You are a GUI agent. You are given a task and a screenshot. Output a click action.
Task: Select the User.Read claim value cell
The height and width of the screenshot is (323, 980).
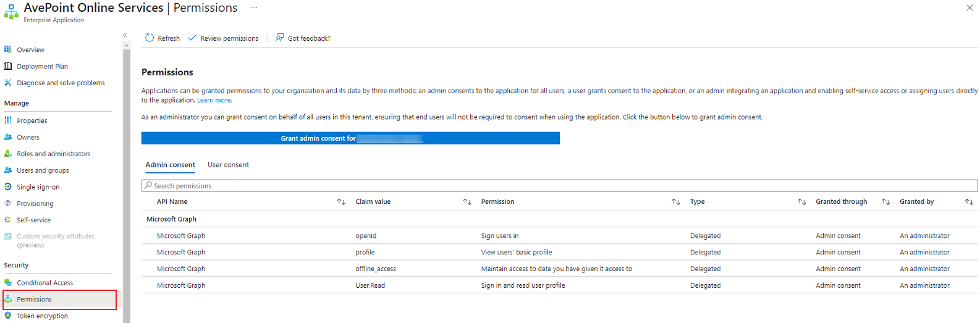[x=370, y=285]
